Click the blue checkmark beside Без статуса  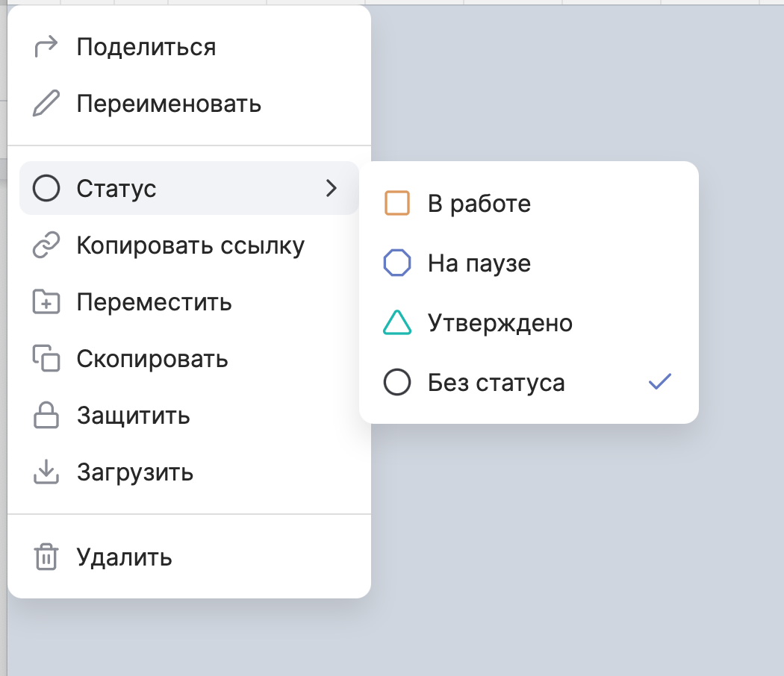(x=660, y=382)
